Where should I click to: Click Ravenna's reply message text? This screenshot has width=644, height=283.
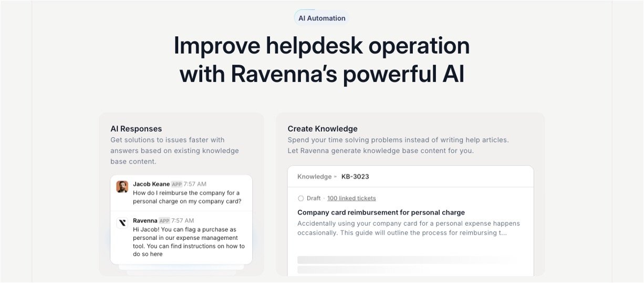(x=189, y=242)
